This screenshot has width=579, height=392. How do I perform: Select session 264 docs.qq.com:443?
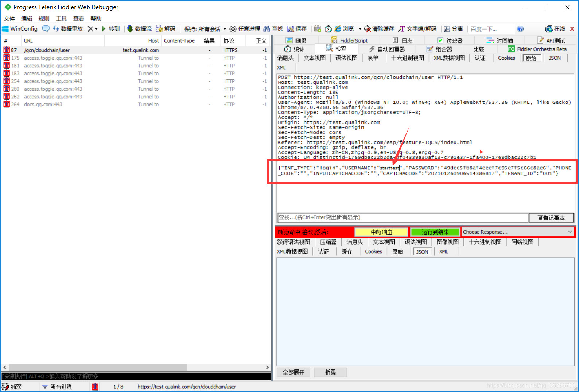(x=135, y=105)
